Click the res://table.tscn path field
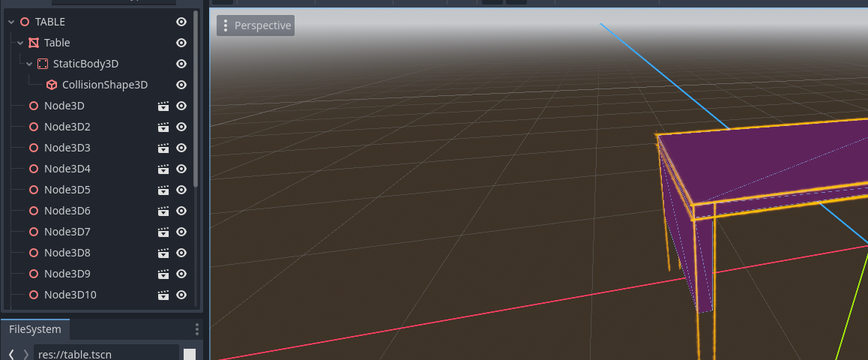Image resolution: width=868 pixels, height=360 pixels. click(x=106, y=353)
